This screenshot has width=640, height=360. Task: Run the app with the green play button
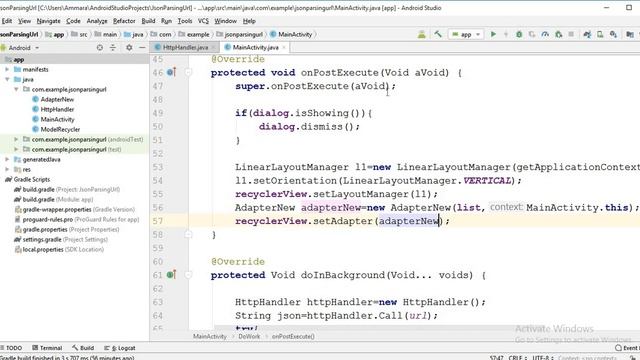(493, 34)
